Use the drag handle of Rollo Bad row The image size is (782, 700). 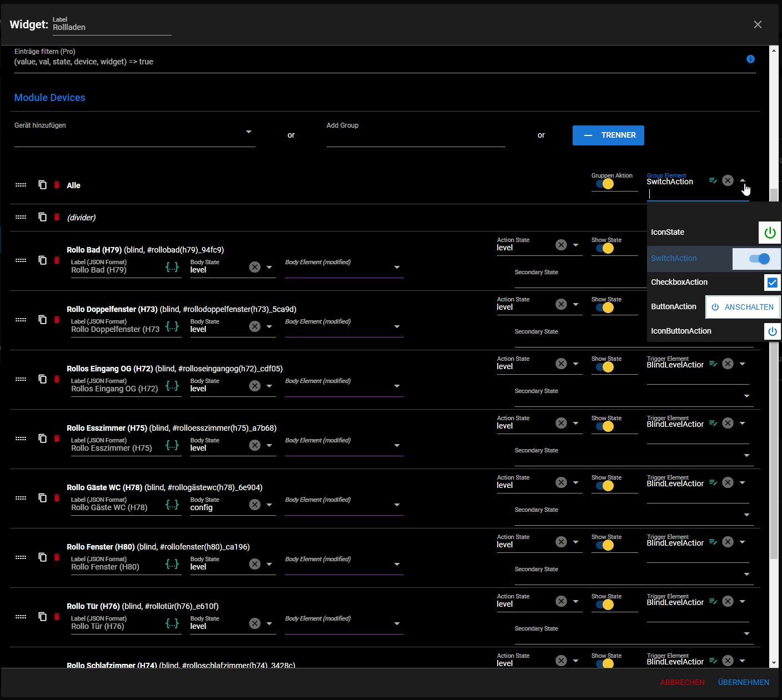(x=21, y=260)
